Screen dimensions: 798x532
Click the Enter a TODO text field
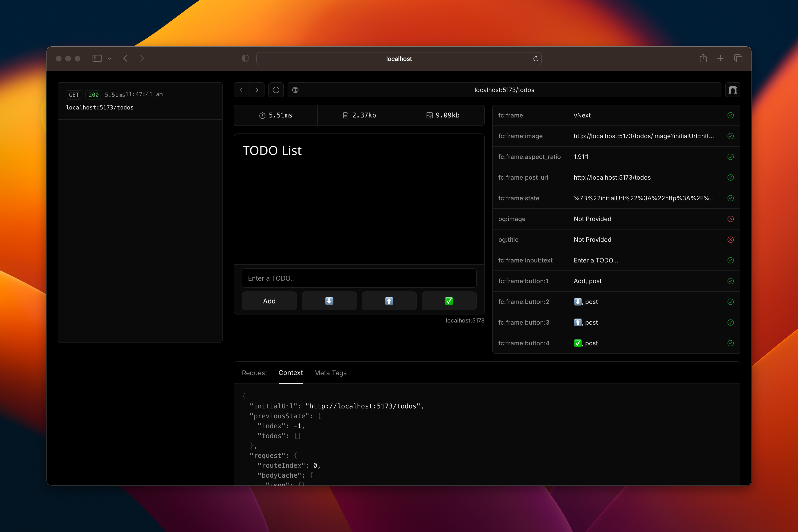359,278
